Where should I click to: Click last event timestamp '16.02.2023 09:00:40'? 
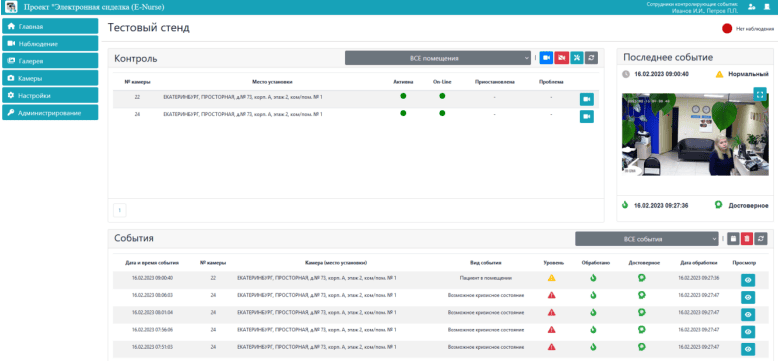pos(661,74)
